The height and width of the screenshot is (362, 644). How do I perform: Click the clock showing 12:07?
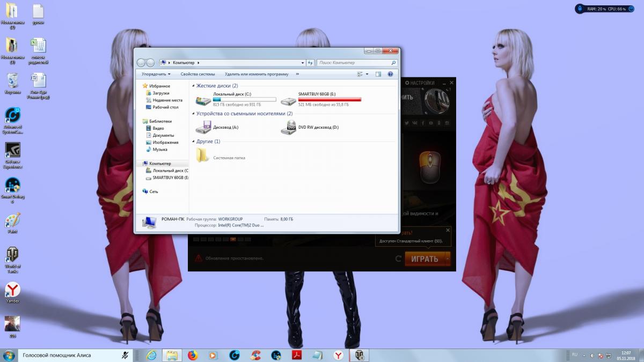pyautogui.click(x=626, y=353)
